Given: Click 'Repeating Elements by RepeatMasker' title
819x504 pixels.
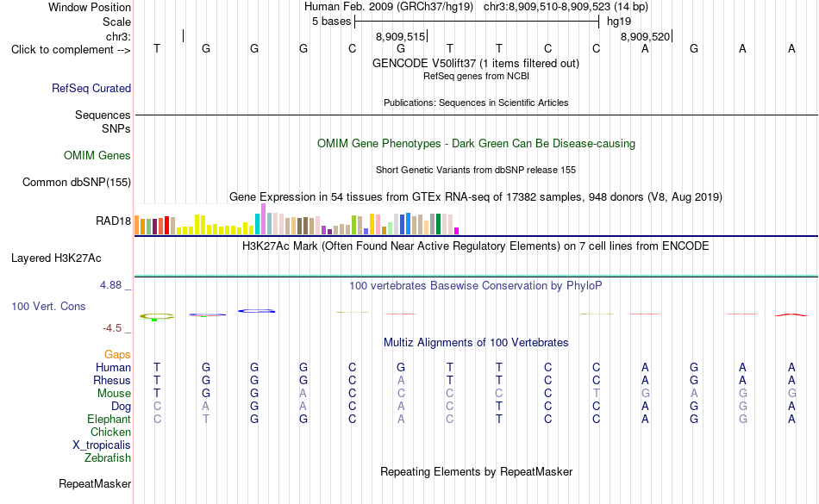Looking at the screenshot, I should [x=477, y=471].
